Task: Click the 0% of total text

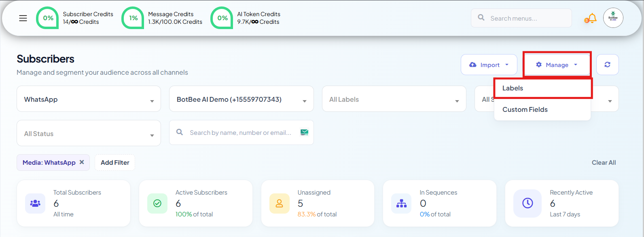Action: click(x=435, y=214)
